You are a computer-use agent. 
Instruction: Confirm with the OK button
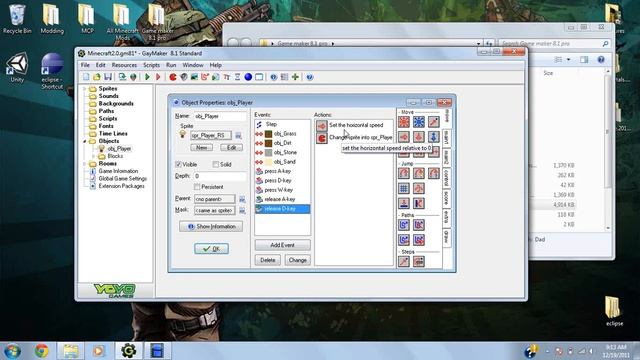[x=211, y=249]
